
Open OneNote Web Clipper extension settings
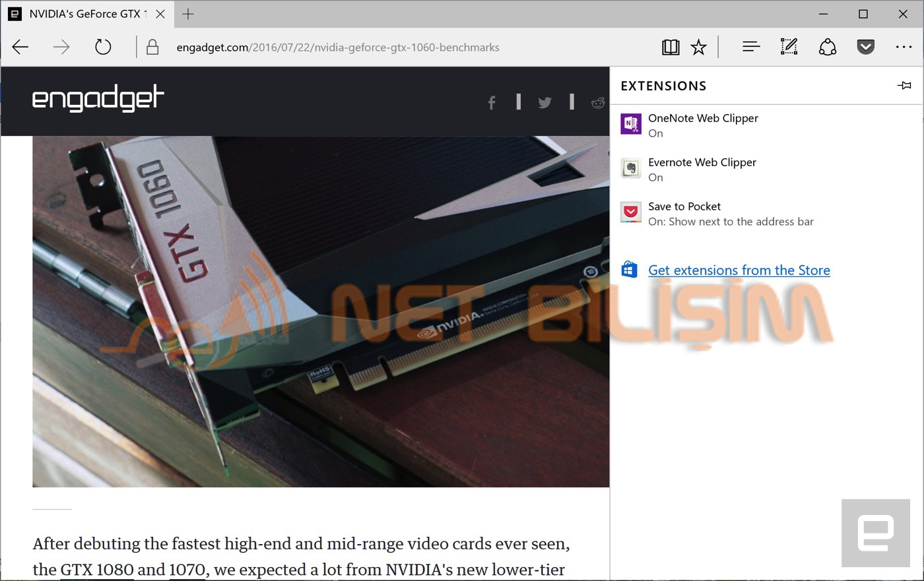[766, 125]
